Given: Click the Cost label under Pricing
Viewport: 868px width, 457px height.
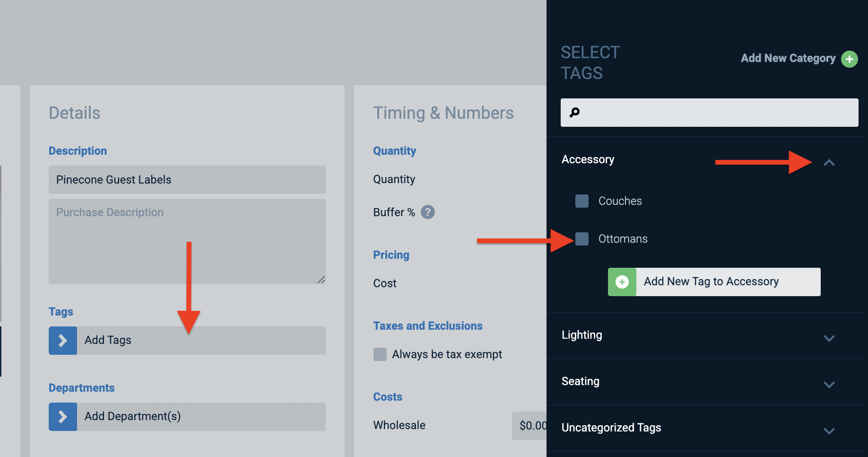Looking at the screenshot, I should point(385,283).
